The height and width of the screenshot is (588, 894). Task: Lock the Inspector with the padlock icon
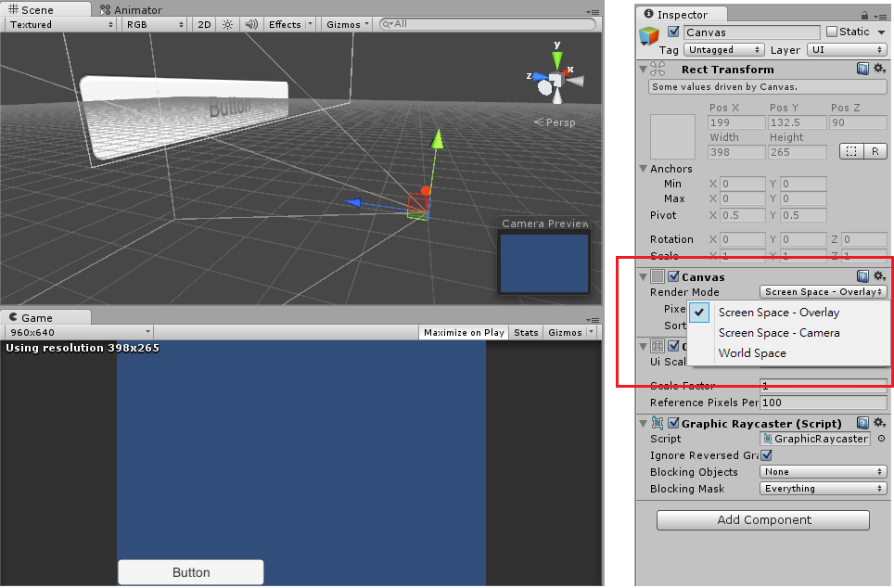[x=864, y=14]
